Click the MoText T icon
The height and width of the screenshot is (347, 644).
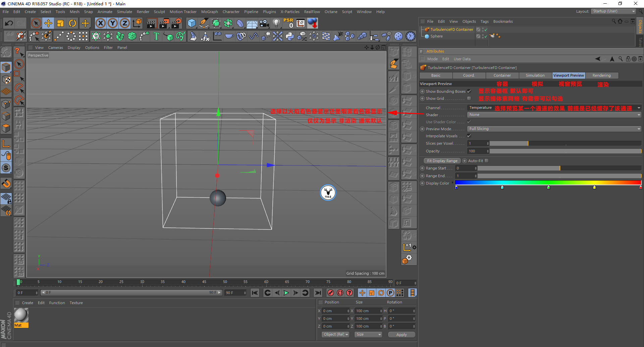[156, 36]
